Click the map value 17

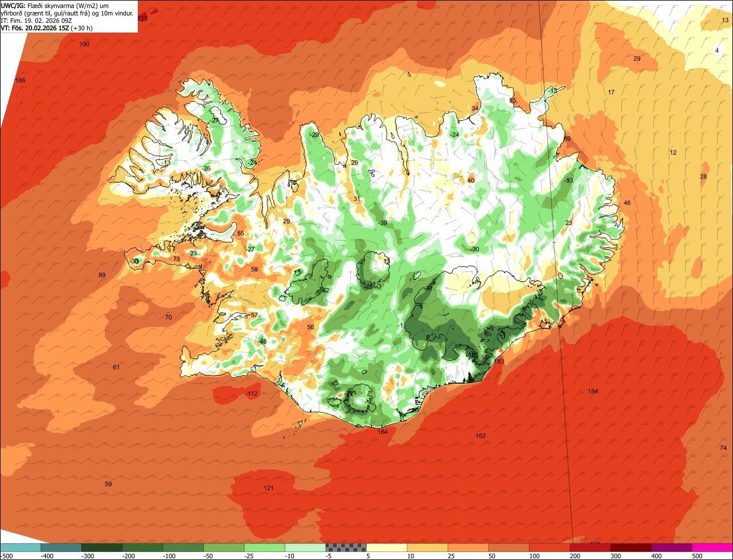pos(611,92)
